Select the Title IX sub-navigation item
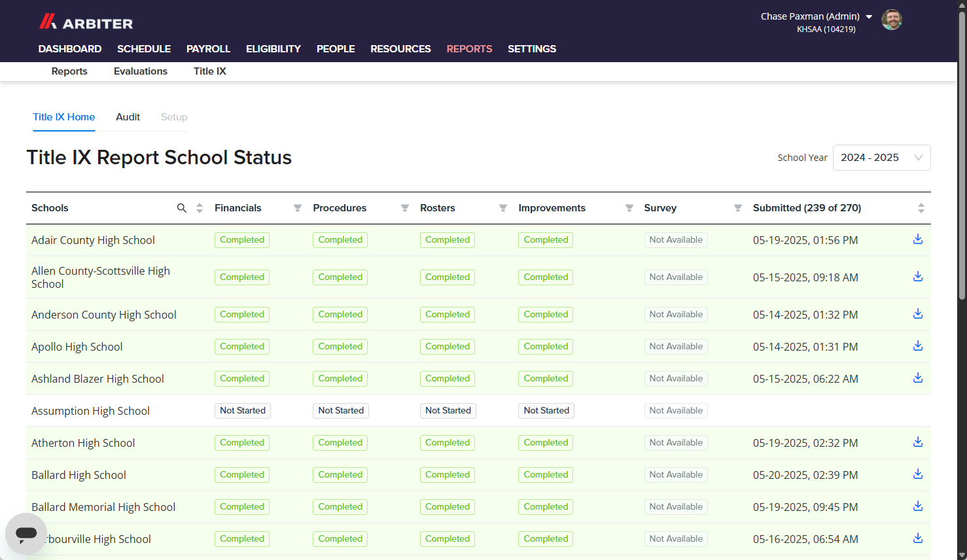This screenshot has height=560, width=967. [x=210, y=71]
